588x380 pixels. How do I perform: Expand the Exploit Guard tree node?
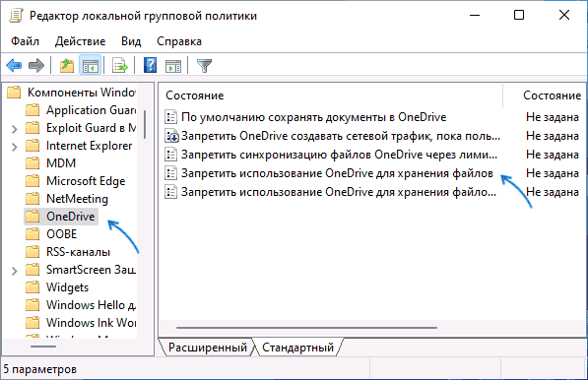coord(14,129)
